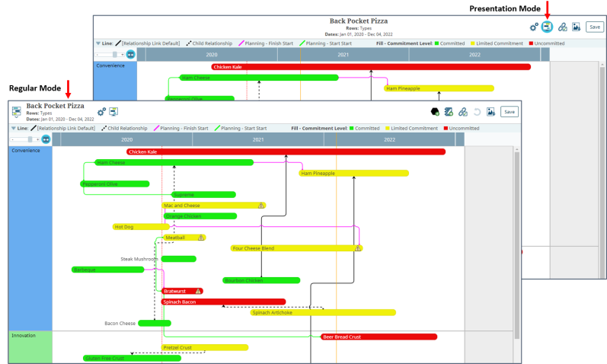Collapse legend triangle in Regular Mode window

point(14,128)
